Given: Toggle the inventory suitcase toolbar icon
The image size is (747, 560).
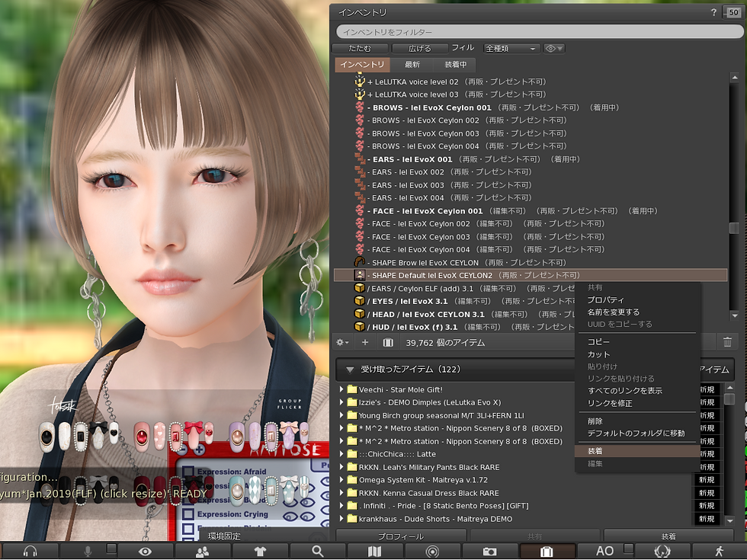Looking at the screenshot, I should pos(547,552).
